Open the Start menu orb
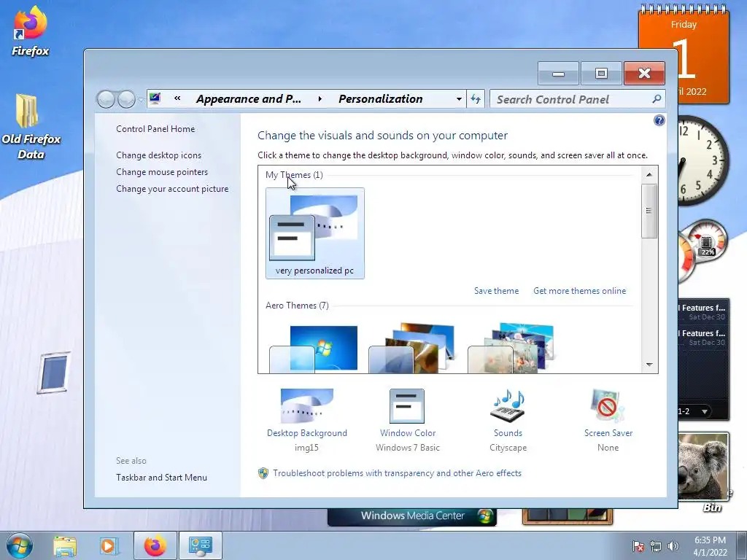Viewport: 747px width, 560px height. [x=20, y=545]
